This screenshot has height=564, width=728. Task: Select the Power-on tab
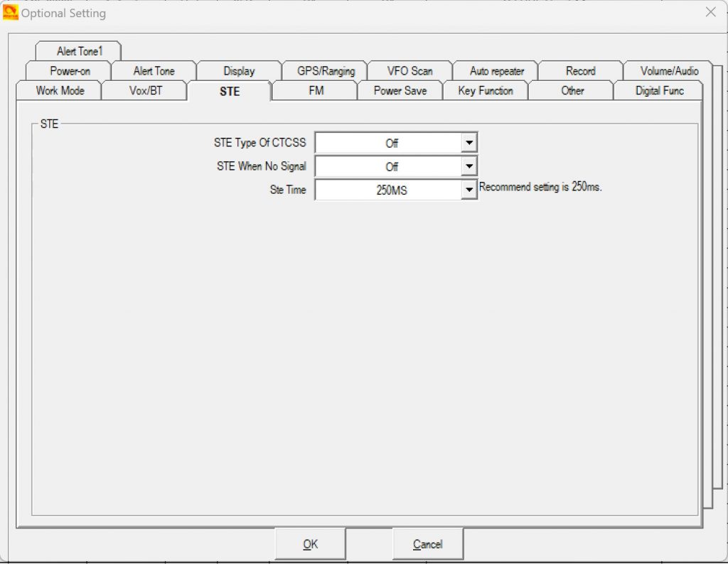pos(70,71)
